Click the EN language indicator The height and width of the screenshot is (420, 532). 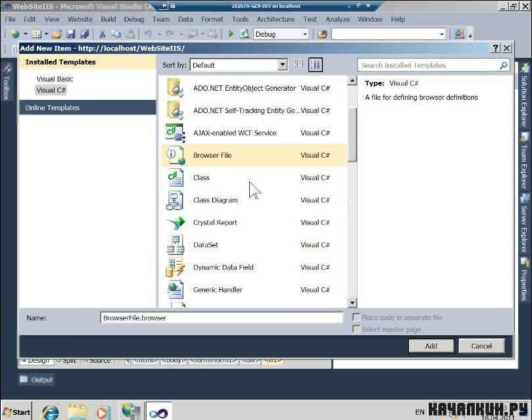coord(420,412)
